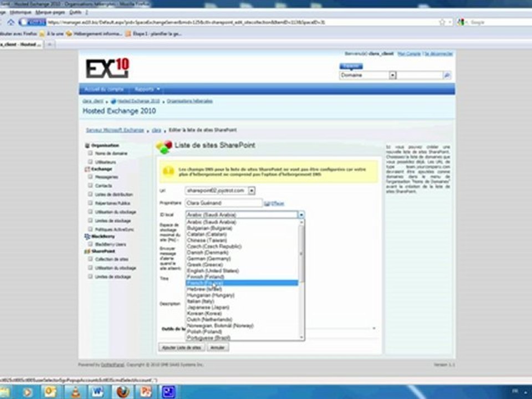532x399 pixels.
Task: Click the Effacer link
Action: pos(277,203)
